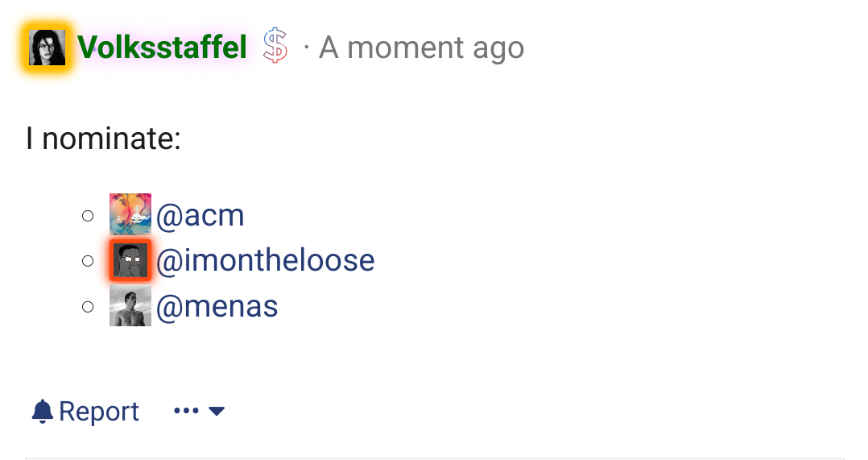Image resolution: width=868 pixels, height=460 pixels.
Task: Click the "I nominate:" post text
Action: 103,139
